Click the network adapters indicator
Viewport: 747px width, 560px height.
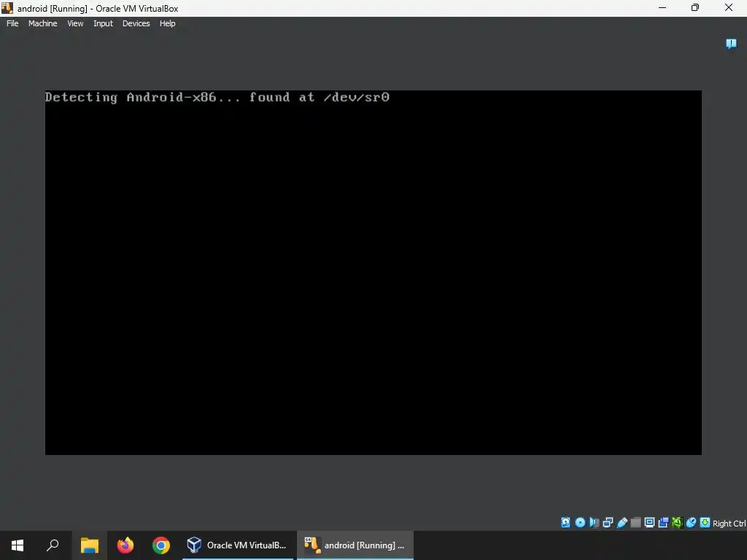click(x=608, y=522)
